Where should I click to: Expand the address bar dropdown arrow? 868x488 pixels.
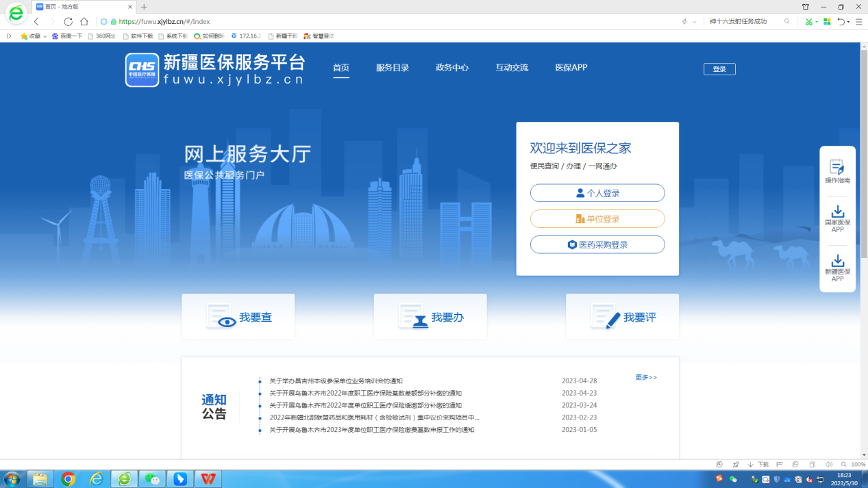694,22
